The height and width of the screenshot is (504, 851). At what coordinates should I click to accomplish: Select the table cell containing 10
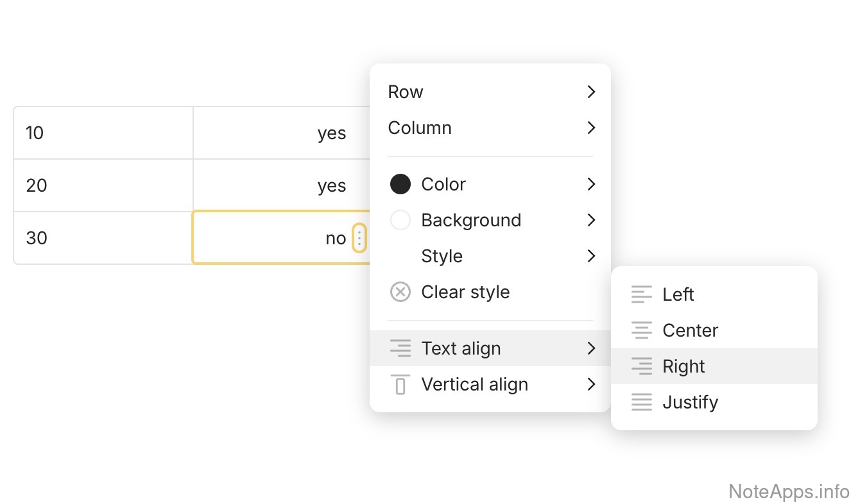click(x=103, y=133)
